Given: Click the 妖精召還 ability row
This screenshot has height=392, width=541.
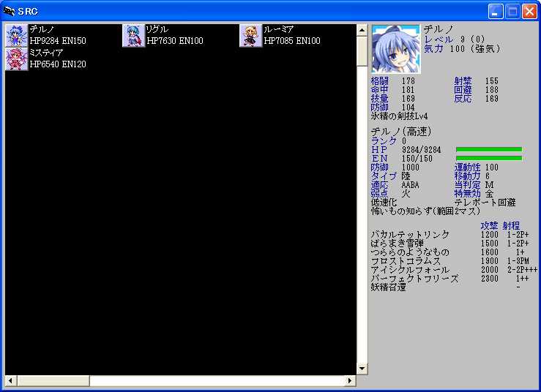Looking at the screenshot, I should [x=454, y=287].
